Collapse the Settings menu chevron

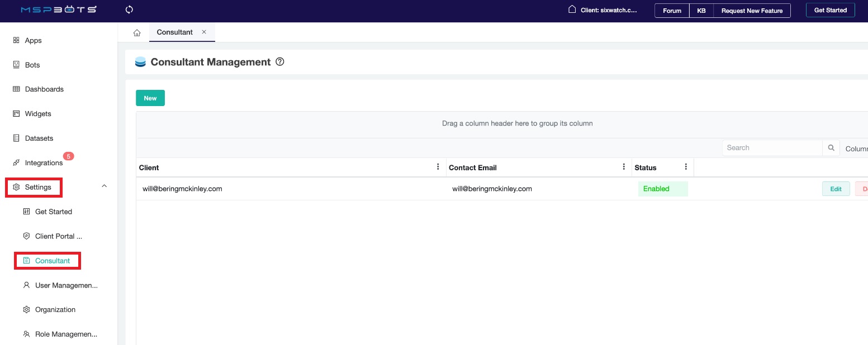pos(104,186)
